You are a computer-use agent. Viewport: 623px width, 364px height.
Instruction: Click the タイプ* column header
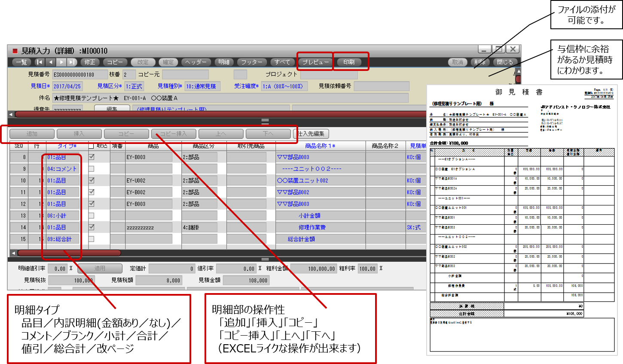[x=67, y=146]
